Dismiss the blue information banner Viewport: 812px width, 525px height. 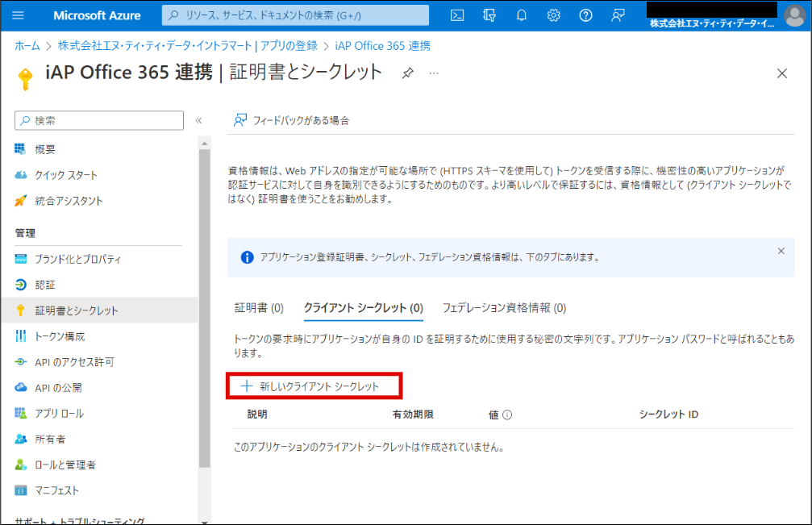click(x=781, y=251)
